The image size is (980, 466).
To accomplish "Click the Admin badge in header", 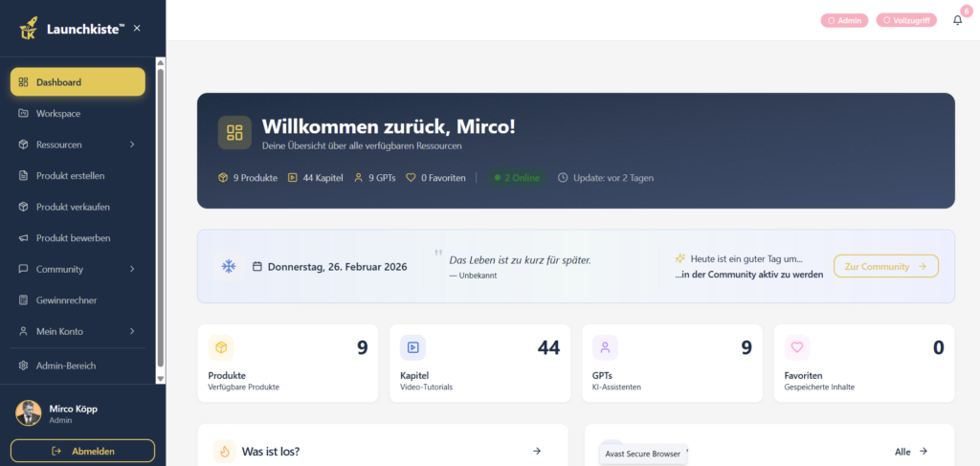I will coord(844,21).
